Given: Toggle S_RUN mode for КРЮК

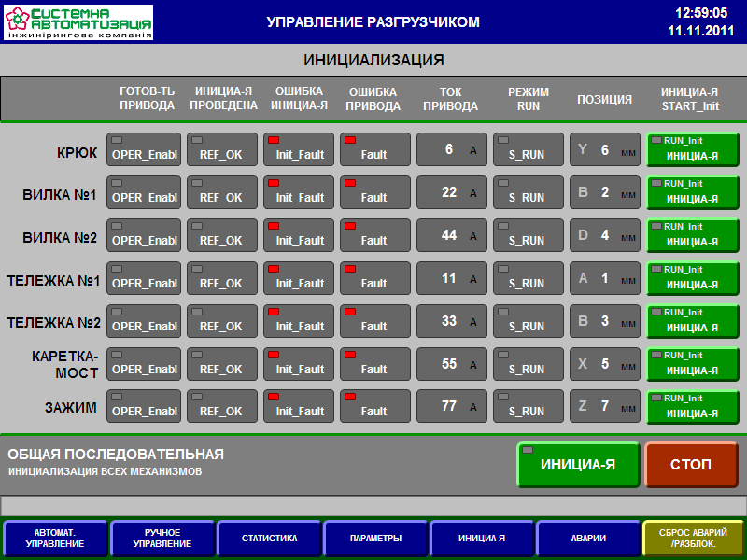Looking at the screenshot, I should 528,149.
